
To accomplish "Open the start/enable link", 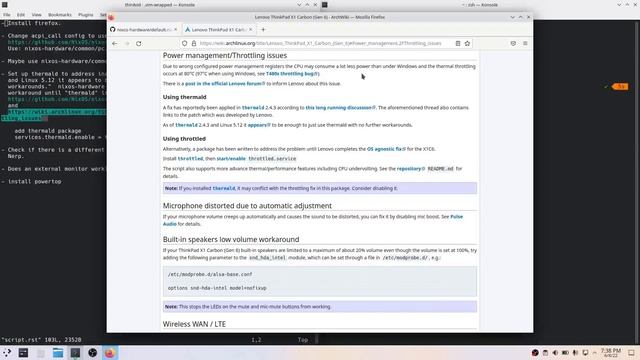I will pos(231,159).
